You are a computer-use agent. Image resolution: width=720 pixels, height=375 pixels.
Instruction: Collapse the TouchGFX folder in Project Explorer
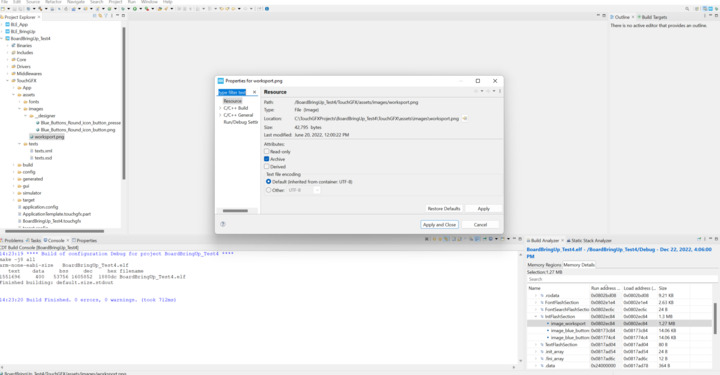[x=7, y=80]
